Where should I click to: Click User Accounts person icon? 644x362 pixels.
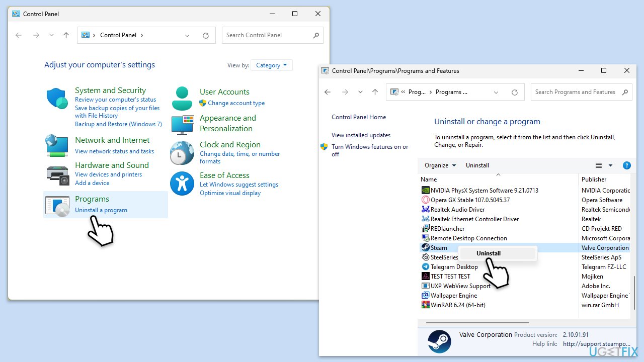(x=182, y=99)
